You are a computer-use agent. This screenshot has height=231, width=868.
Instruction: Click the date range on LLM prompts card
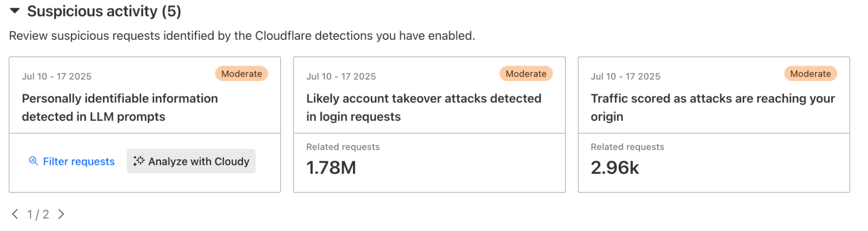56,76
